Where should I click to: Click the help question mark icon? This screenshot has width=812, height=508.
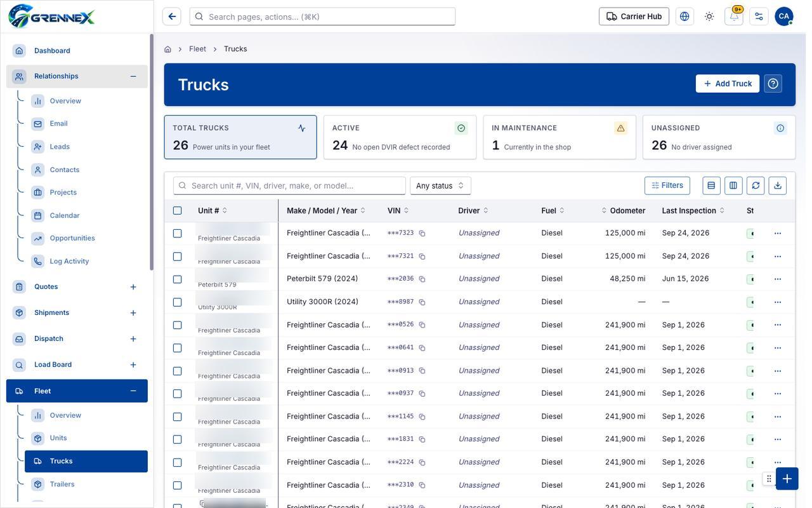coord(773,84)
